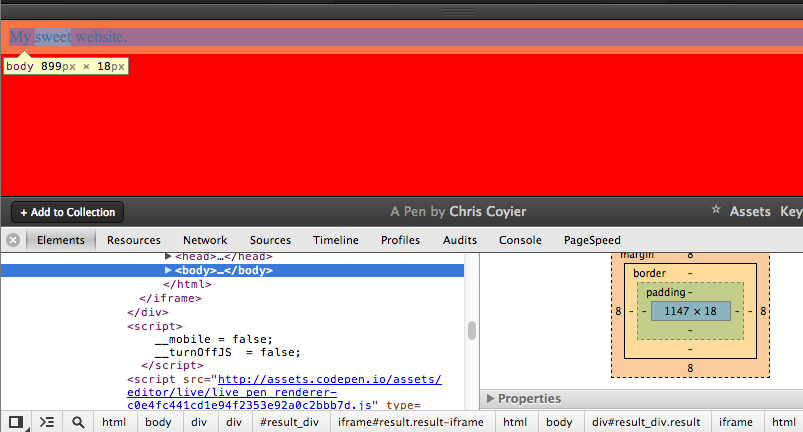Click the __turnOffJS = false; line
803x432 pixels.
(227, 352)
